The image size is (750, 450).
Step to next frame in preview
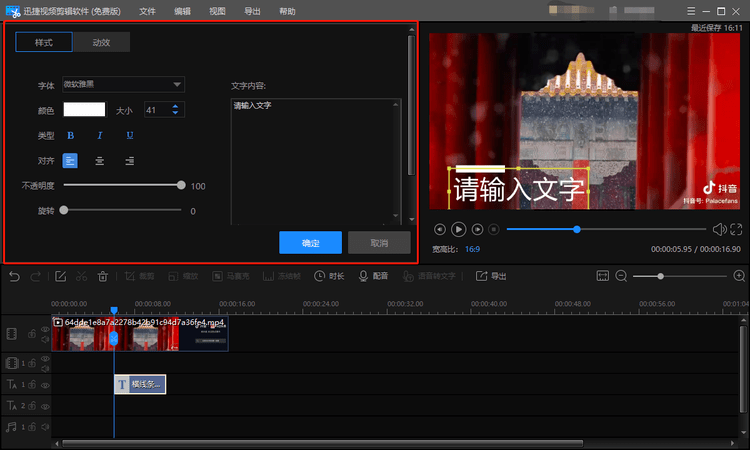[x=477, y=230]
